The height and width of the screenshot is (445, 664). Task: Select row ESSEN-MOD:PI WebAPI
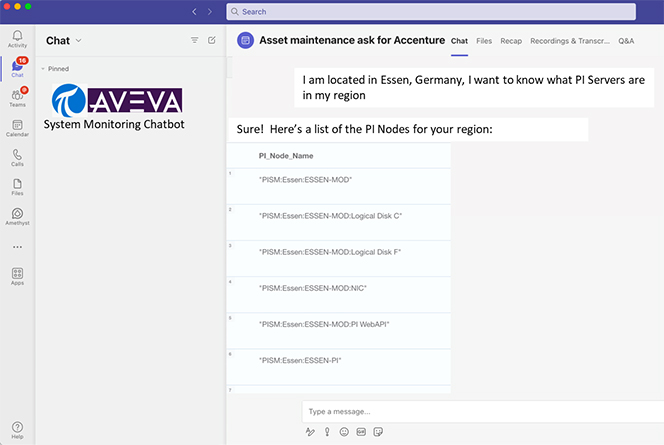(x=338, y=331)
